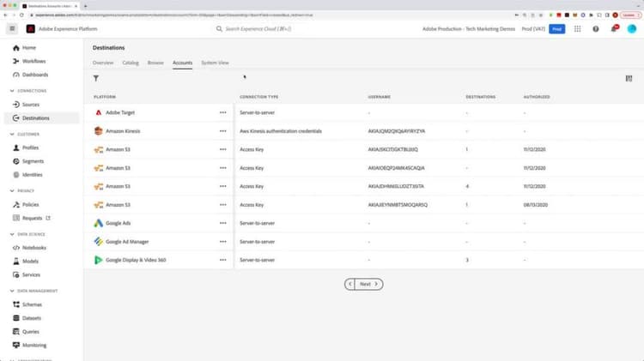Open more options for Amazon S3 dated 08/13/2020
Screen dimensions: 644x361
click(223, 205)
